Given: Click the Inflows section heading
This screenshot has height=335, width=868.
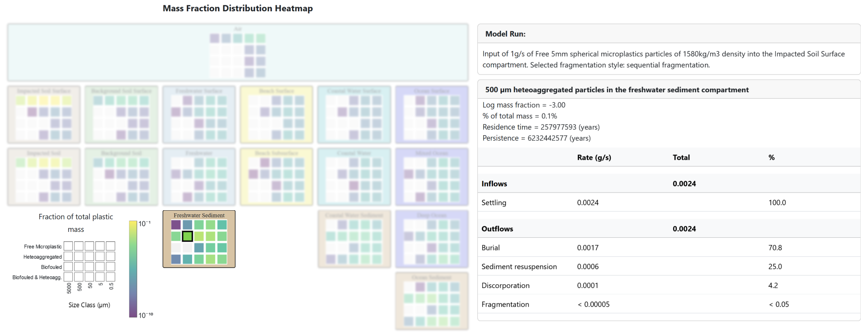Looking at the screenshot, I should [x=494, y=184].
